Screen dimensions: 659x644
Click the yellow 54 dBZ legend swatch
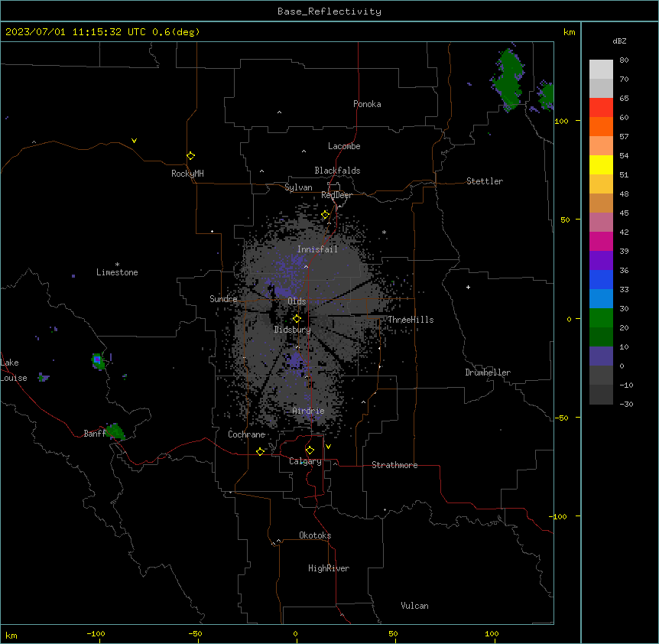[x=601, y=164]
